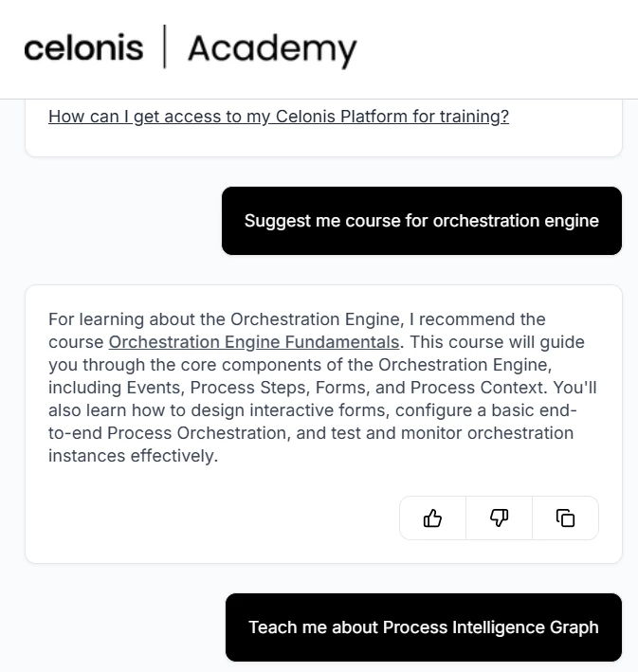Select the "Teach me about Process Intelligence Graph" message
Screen dimensions: 638x672
click(423, 627)
